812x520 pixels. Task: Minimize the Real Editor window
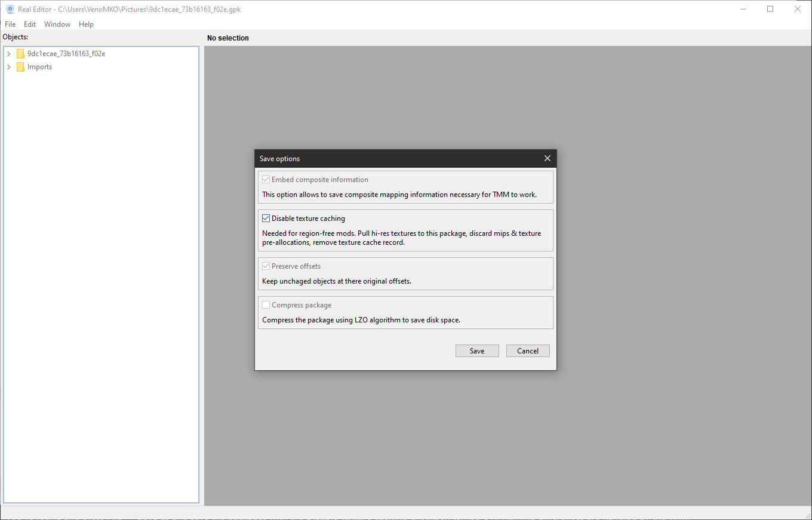(x=743, y=9)
